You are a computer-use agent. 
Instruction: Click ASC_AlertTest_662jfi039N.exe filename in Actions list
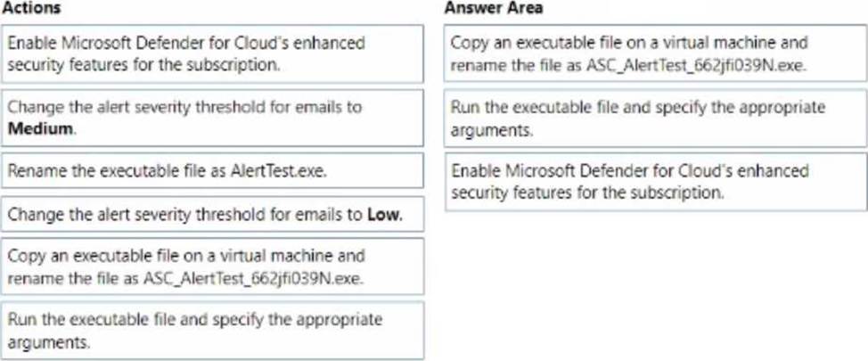click(255, 278)
